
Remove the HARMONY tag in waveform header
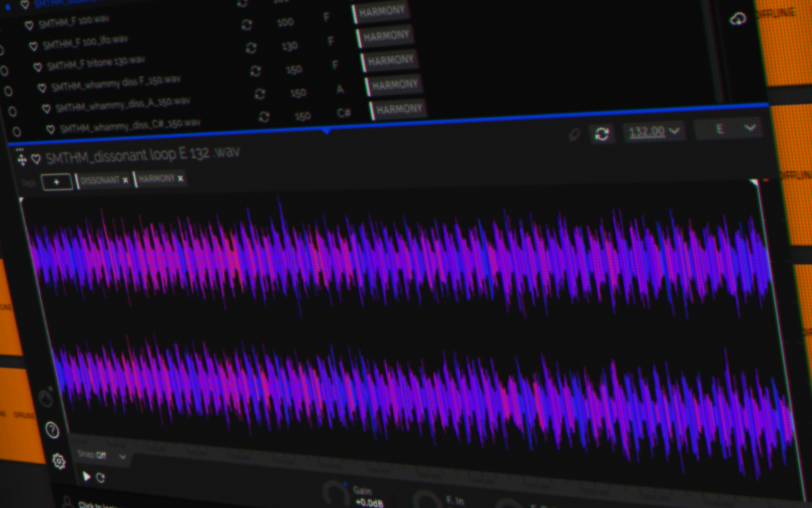[x=181, y=179]
